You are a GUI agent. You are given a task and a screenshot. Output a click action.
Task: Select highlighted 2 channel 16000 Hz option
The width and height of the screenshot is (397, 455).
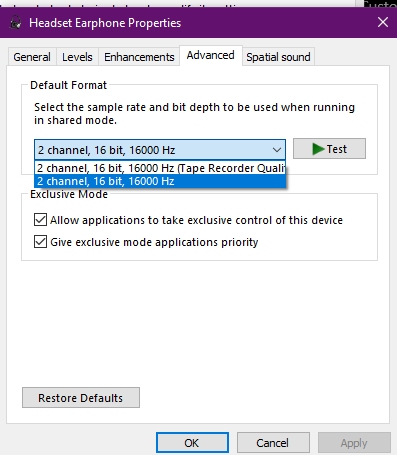(160, 181)
